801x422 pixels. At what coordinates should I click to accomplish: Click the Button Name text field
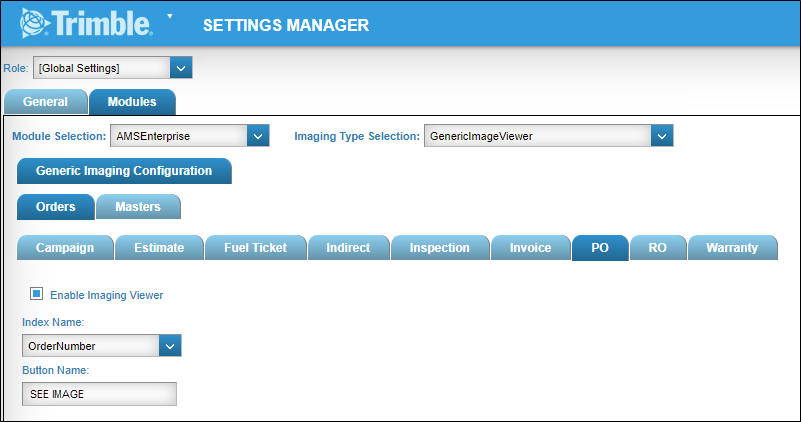99,394
